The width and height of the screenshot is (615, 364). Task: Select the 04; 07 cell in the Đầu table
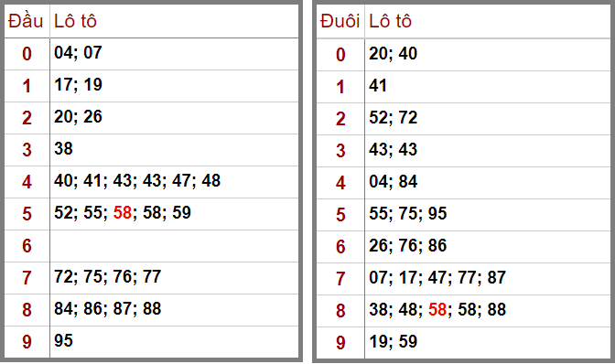point(174,54)
